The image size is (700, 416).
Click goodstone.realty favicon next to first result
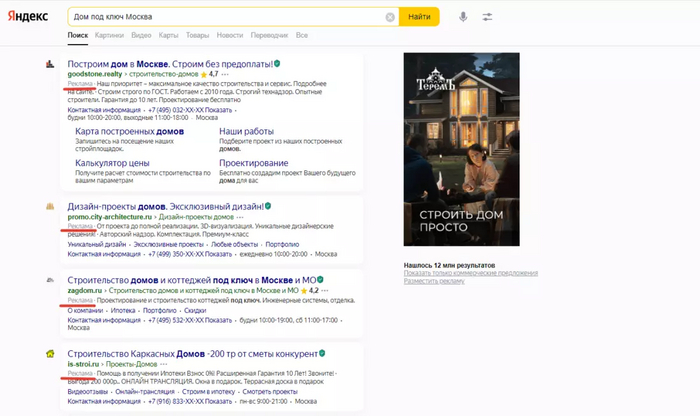tap(49, 63)
